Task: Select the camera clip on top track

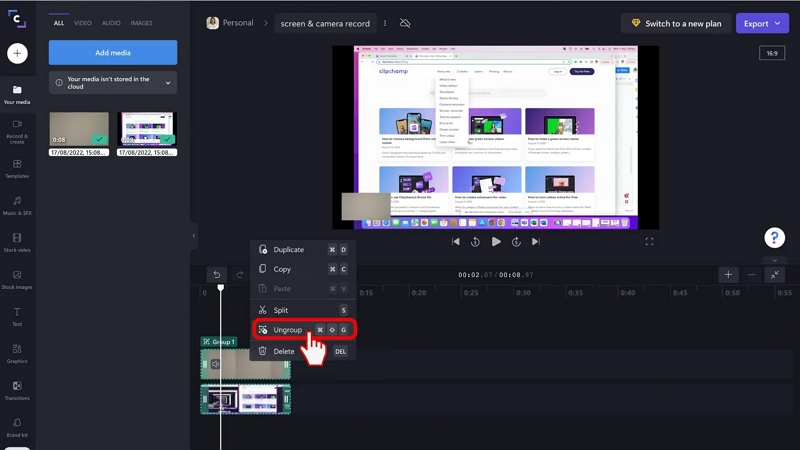Action: tap(245, 364)
